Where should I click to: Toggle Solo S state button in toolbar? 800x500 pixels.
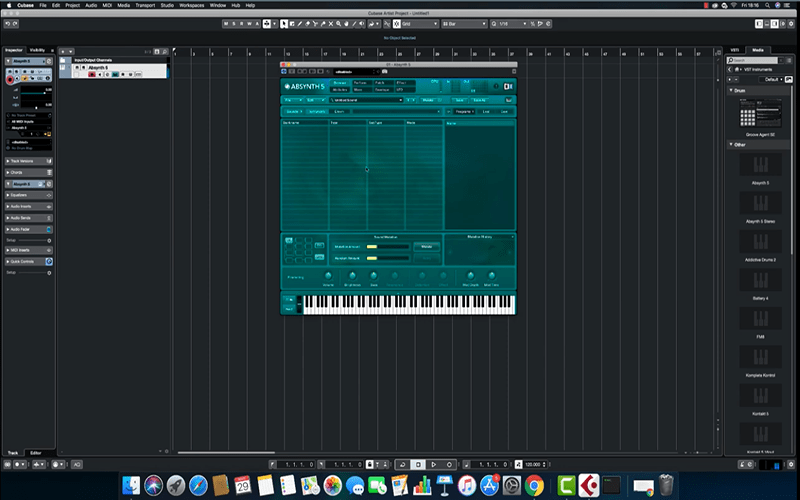(234, 24)
